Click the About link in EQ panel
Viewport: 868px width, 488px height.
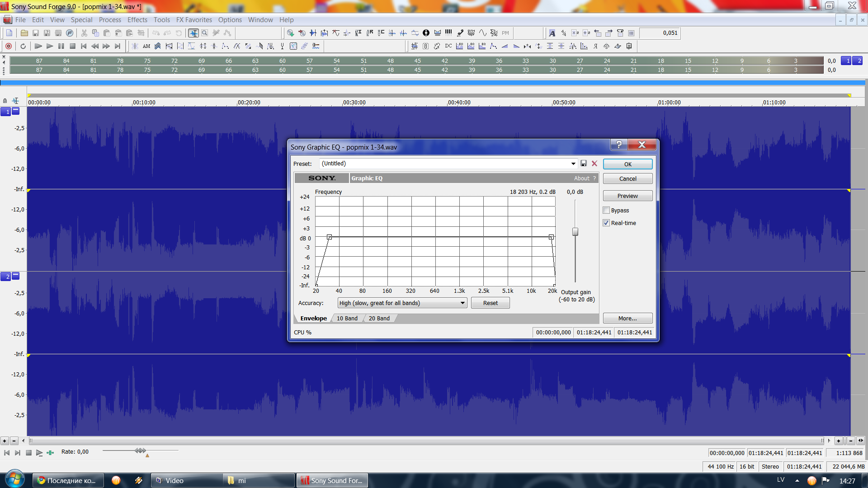581,178
